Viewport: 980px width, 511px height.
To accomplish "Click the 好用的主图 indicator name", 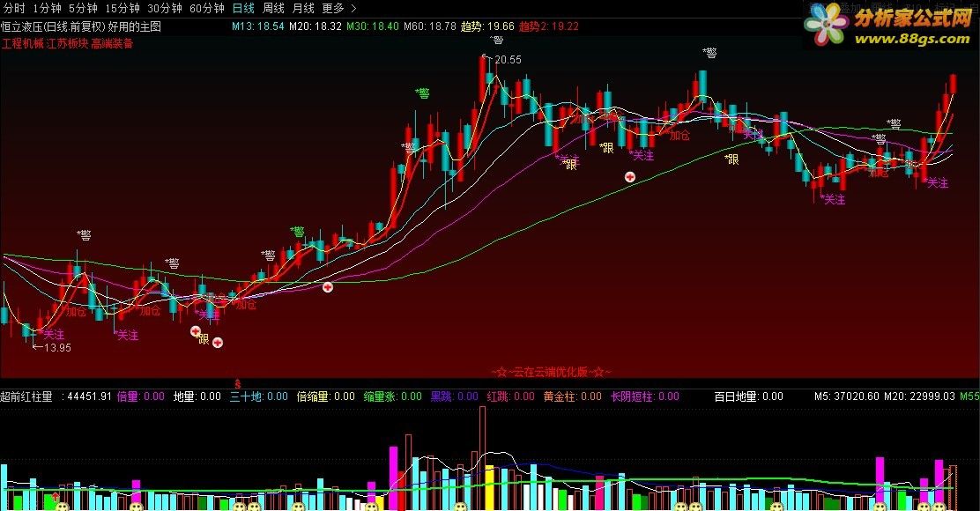I will pyautogui.click(x=134, y=26).
